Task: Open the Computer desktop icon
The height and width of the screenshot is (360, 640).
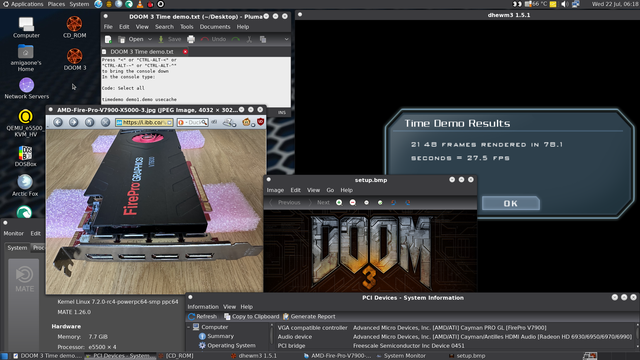Action: 26,27
